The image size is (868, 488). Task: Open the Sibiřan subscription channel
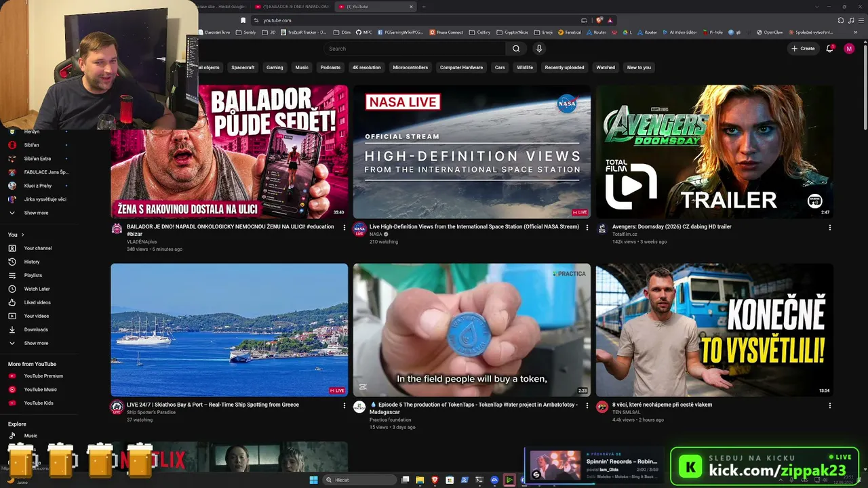coord(31,145)
